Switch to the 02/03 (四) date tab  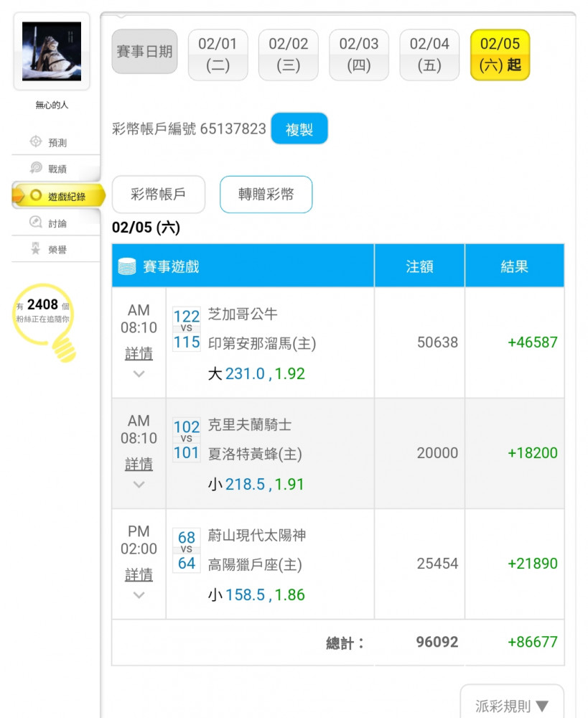(x=359, y=55)
